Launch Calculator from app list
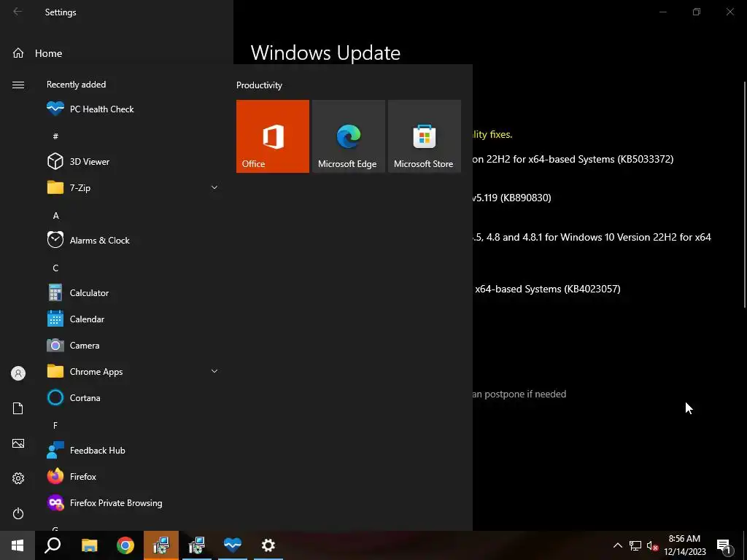Image resolution: width=747 pixels, height=560 pixels. (133, 293)
